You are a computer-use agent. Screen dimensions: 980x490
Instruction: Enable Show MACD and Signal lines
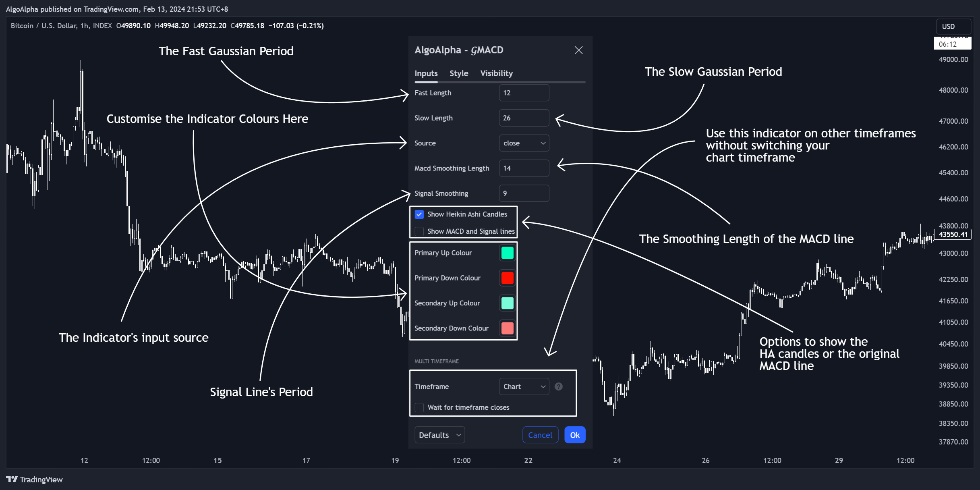[419, 231]
